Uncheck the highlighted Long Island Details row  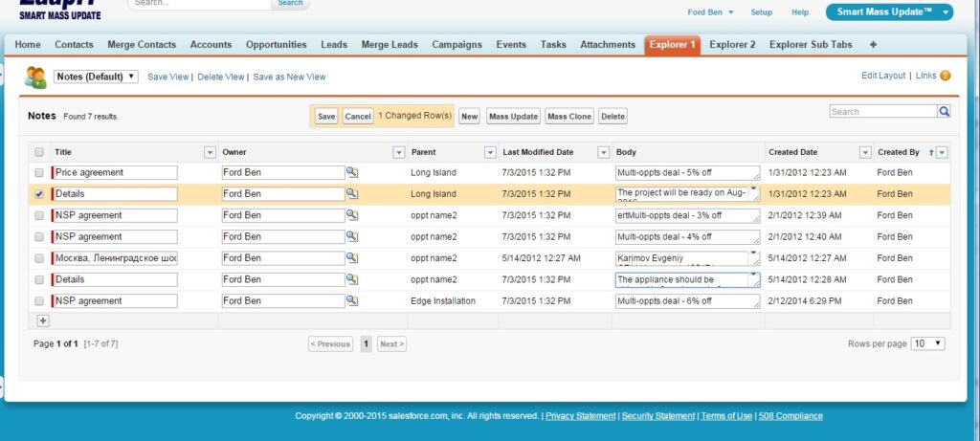point(39,193)
